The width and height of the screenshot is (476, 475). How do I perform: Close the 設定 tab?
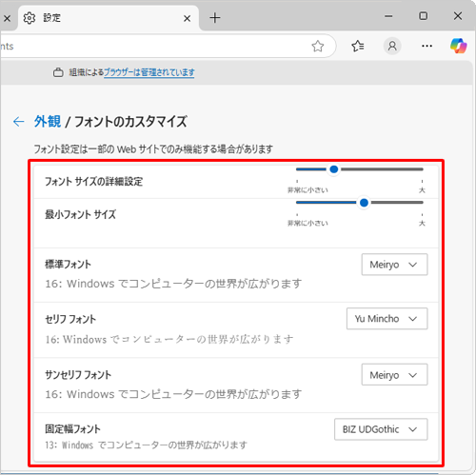[x=187, y=18]
